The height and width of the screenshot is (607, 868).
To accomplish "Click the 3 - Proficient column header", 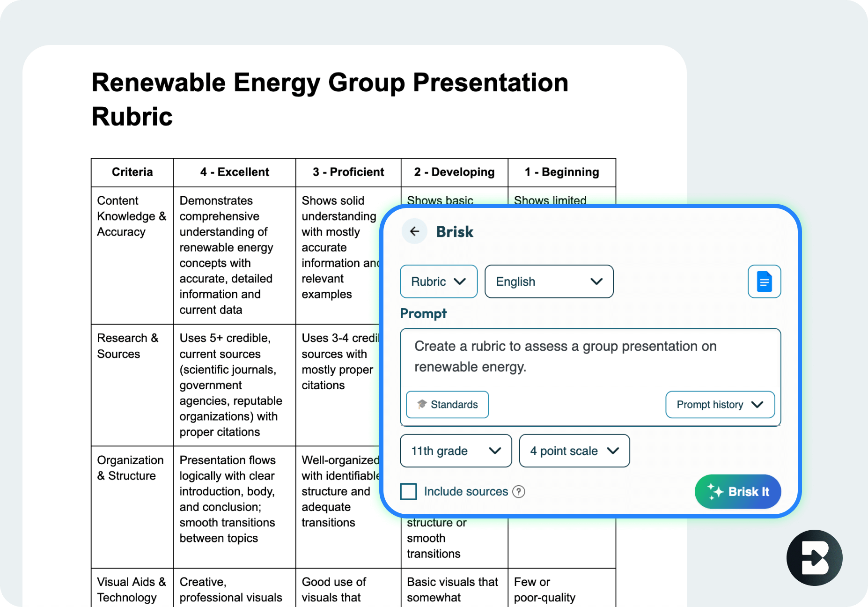I will [x=348, y=172].
